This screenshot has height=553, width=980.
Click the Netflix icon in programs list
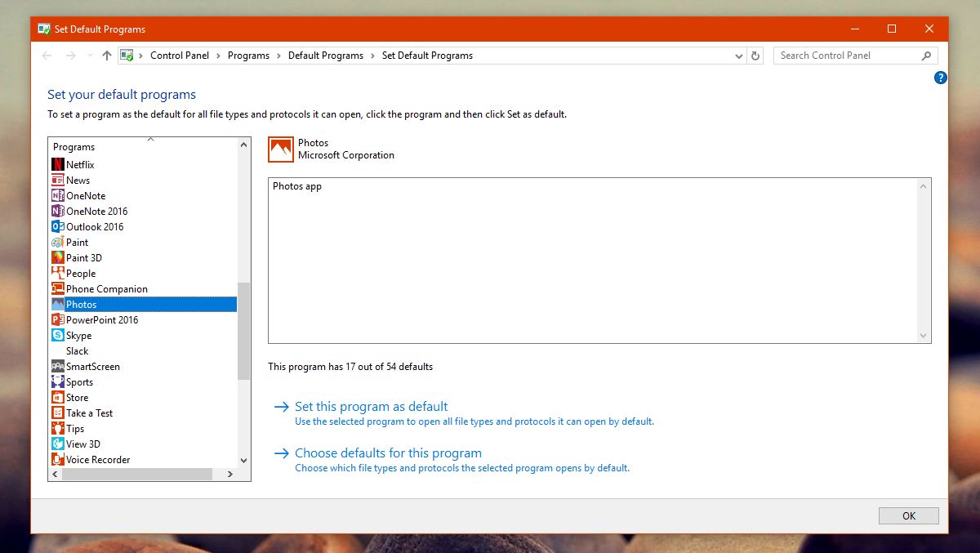pos(57,165)
